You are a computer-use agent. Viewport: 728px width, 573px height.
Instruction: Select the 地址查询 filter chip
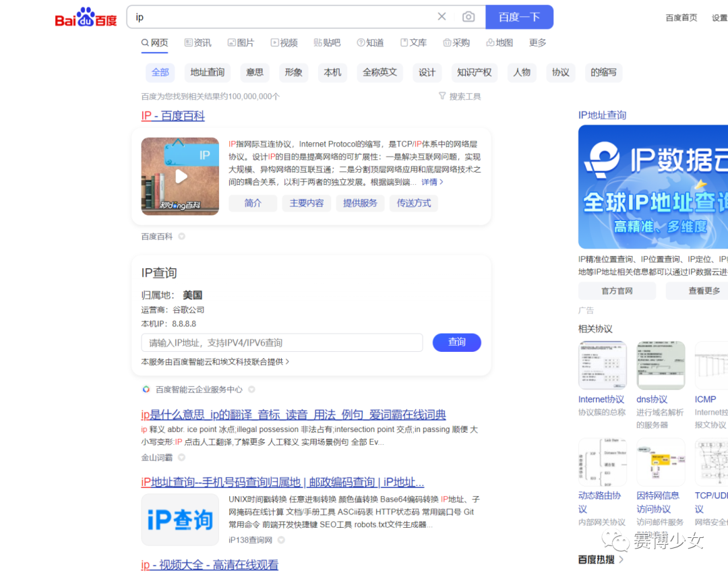point(208,72)
